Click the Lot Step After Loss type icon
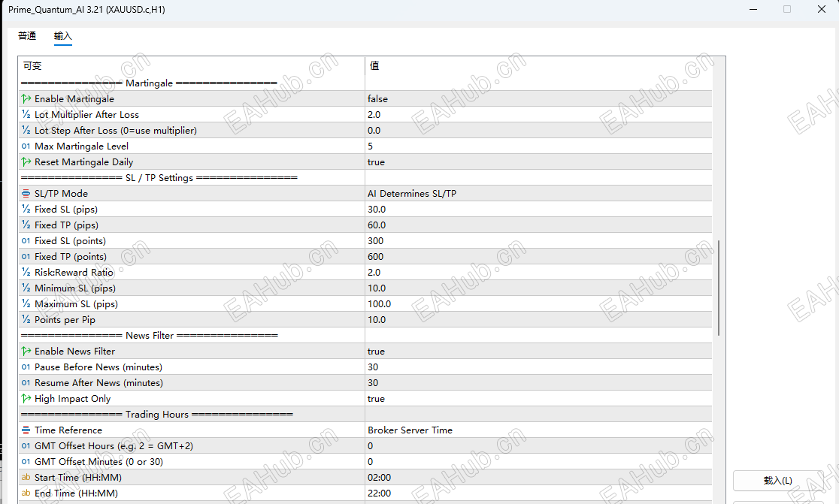 pos(26,131)
